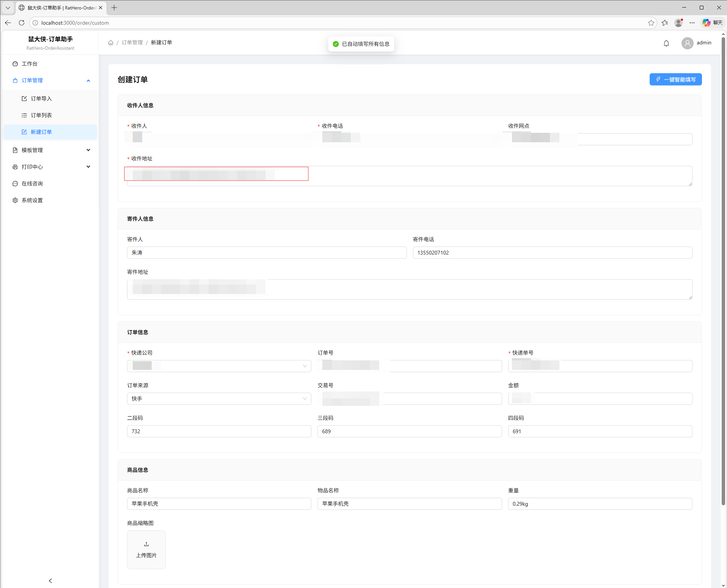Screen dimensions: 727x588
Task: Click the 寄件电话 input field
Action: 552,253
